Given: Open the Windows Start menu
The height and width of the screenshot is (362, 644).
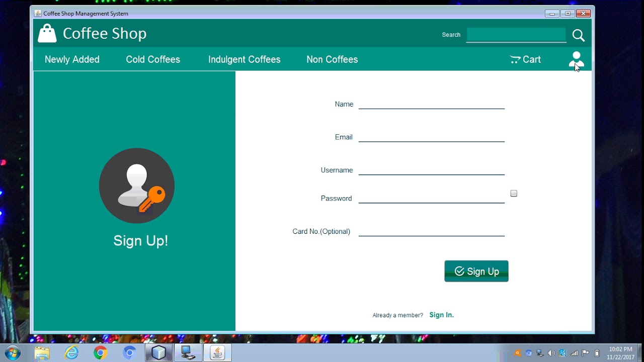Looking at the screenshot, I should (x=12, y=353).
